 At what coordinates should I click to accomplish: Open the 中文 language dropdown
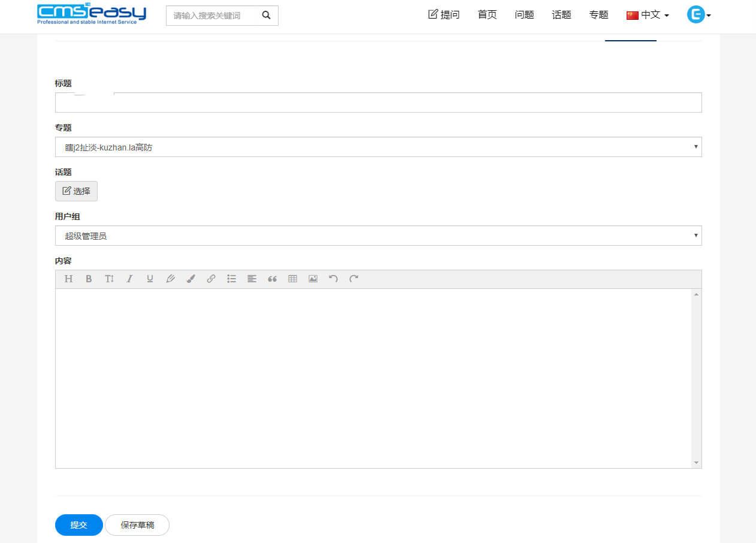[648, 15]
